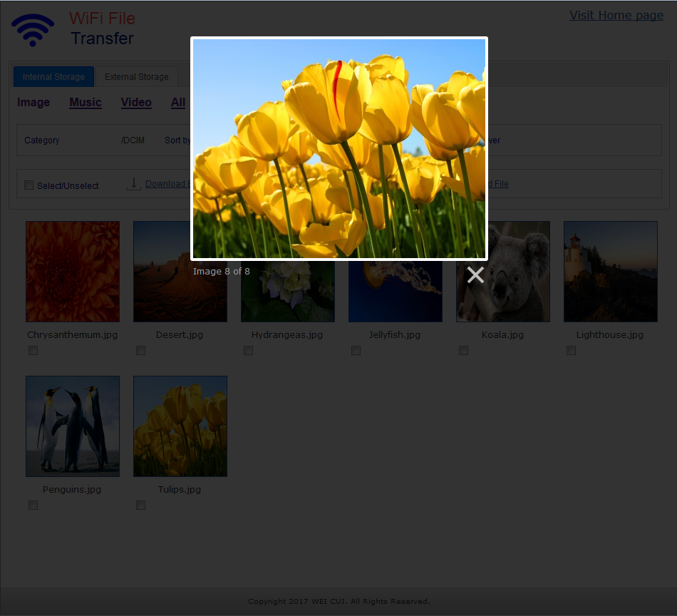677x616 pixels.
Task: Check the box under Chrysanthemum.jpg
Action: pyautogui.click(x=33, y=351)
